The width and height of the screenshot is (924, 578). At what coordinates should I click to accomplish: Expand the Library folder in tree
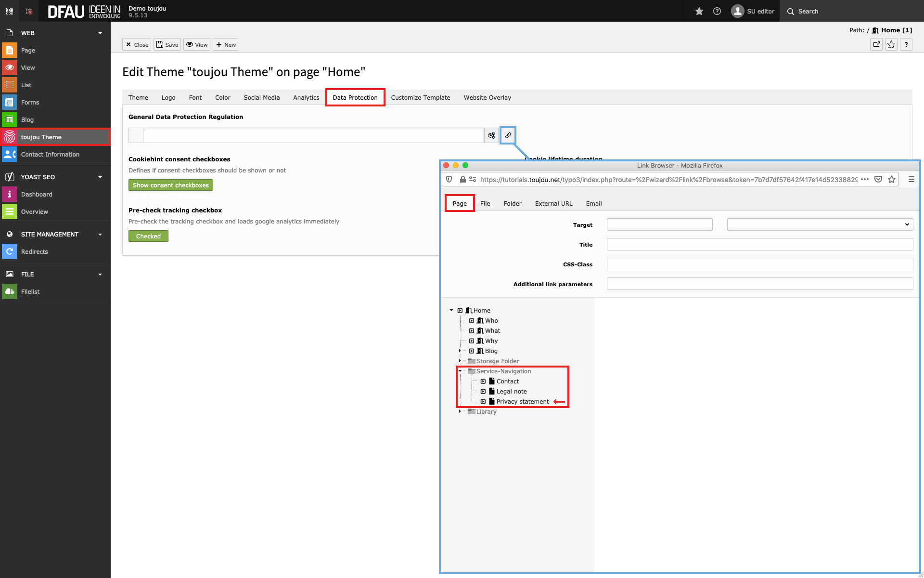point(460,411)
